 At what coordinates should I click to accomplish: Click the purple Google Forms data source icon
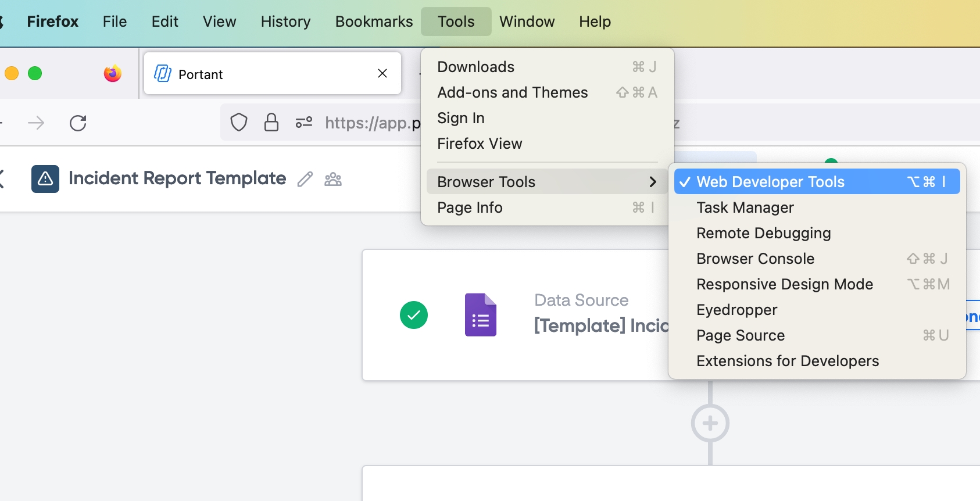480,315
